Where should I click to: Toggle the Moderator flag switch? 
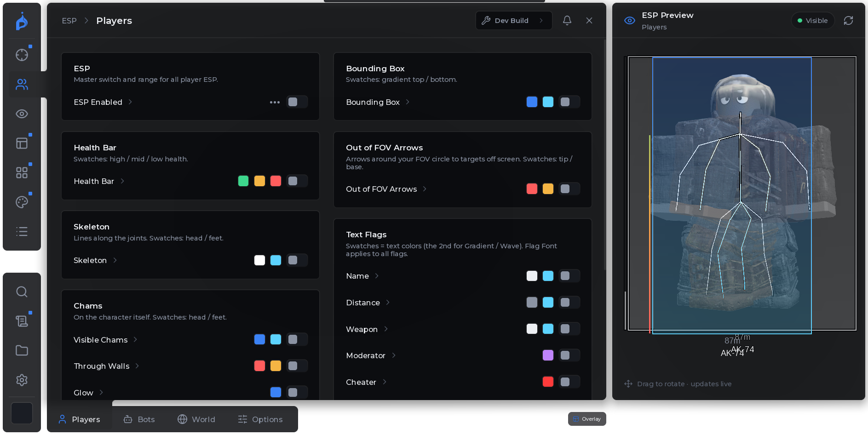coord(569,355)
